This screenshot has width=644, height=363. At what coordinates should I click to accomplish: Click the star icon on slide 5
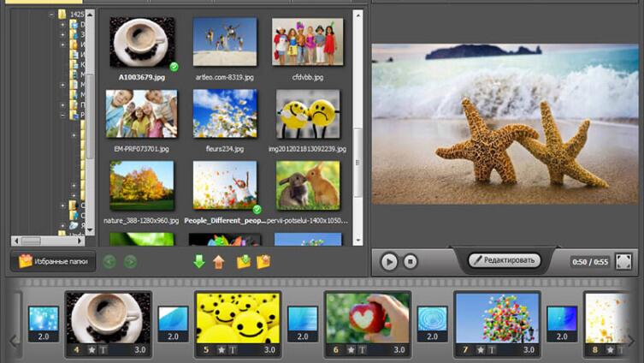coord(222,350)
